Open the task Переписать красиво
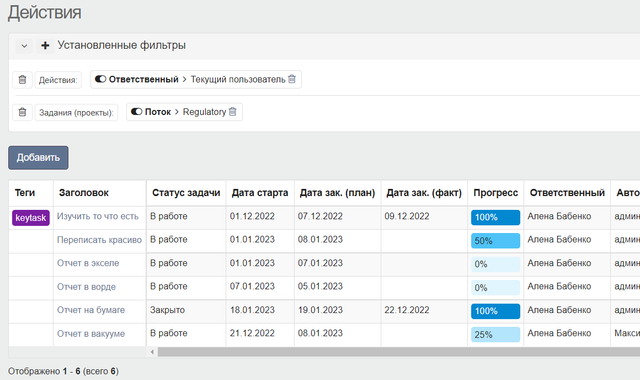 tap(99, 240)
